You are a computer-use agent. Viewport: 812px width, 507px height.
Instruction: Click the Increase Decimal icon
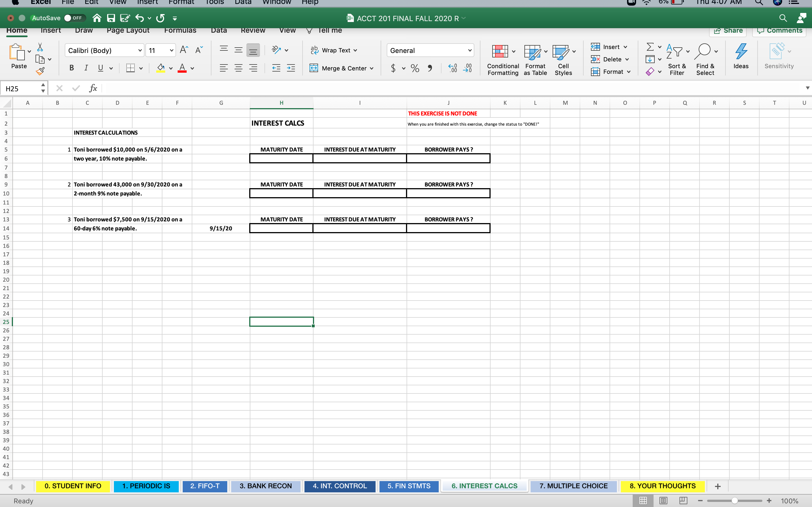(452, 68)
